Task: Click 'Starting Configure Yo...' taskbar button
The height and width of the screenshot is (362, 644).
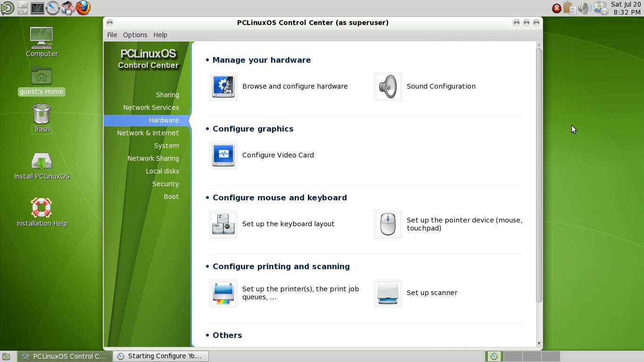Action: click(160, 356)
